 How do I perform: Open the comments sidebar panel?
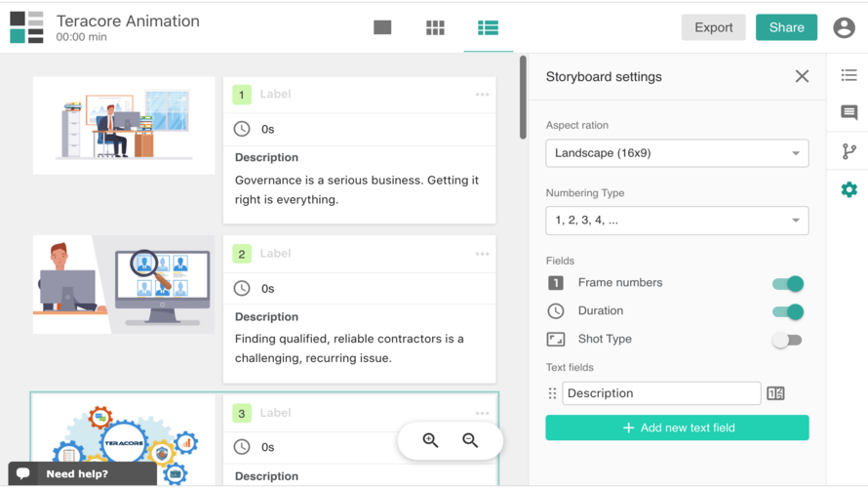click(848, 113)
